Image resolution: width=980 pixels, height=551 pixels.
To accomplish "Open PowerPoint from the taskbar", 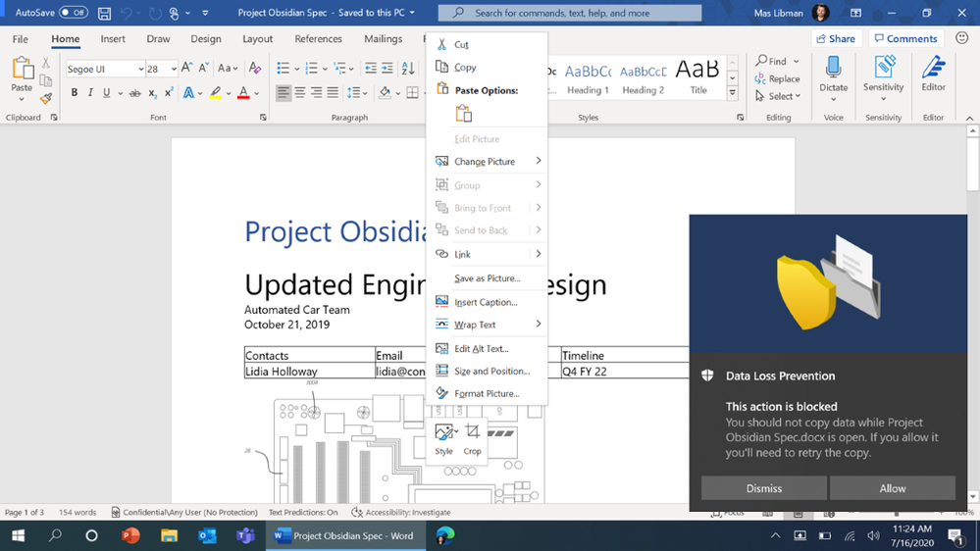I will coord(130,535).
